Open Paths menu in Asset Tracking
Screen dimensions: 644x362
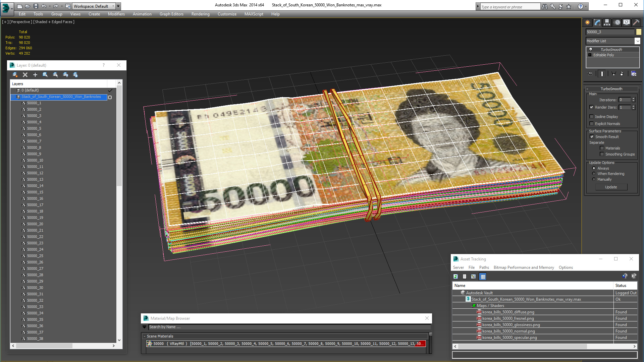point(484,267)
